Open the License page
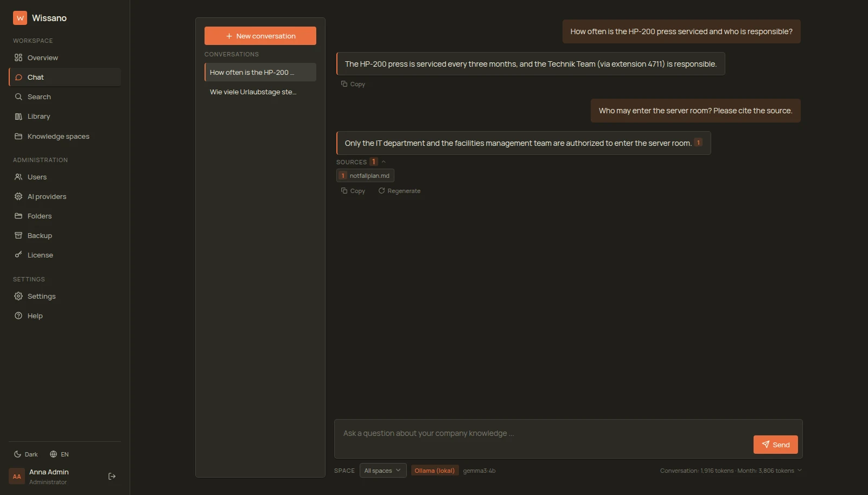 pyautogui.click(x=65, y=255)
